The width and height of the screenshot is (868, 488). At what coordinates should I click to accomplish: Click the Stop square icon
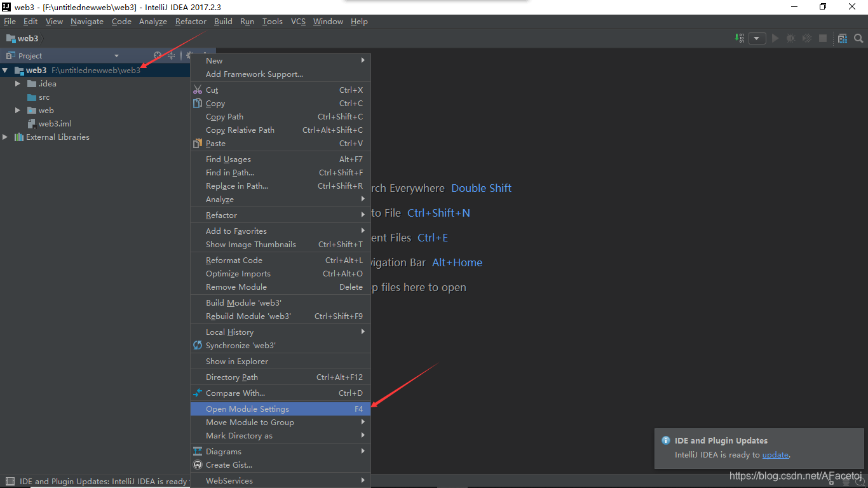(x=823, y=38)
